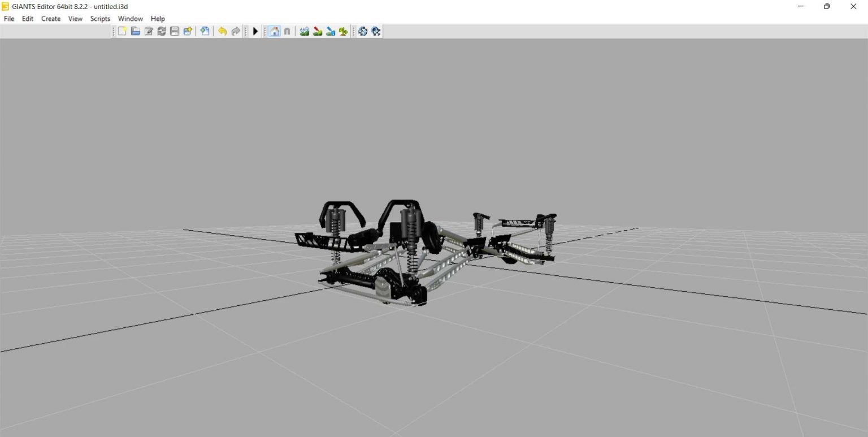Start simulation with the Play button
Screen dimensions: 868x437
(x=255, y=31)
